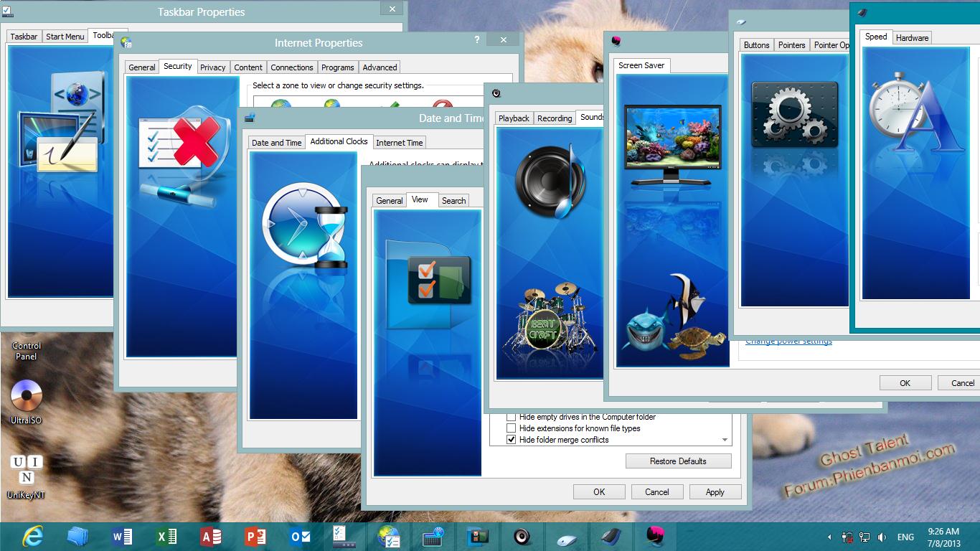Click Apply in Folder Options dialog
980x551 pixels.
[x=715, y=492]
